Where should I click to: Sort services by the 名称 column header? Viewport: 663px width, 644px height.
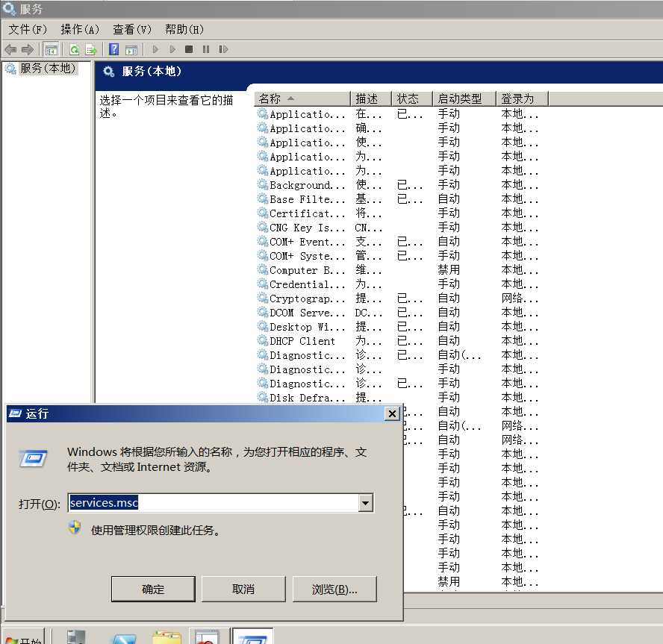pyautogui.click(x=302, y=99)
